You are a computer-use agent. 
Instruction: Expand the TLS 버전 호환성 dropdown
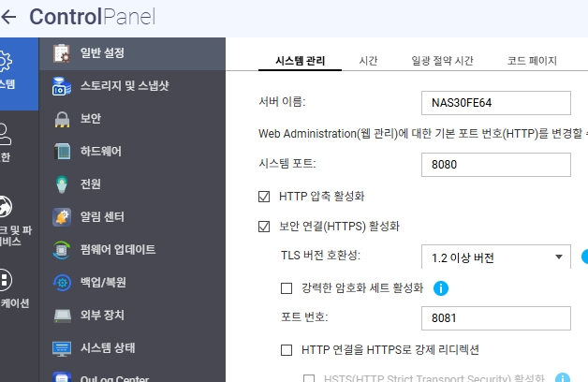(x=495, y=257)
